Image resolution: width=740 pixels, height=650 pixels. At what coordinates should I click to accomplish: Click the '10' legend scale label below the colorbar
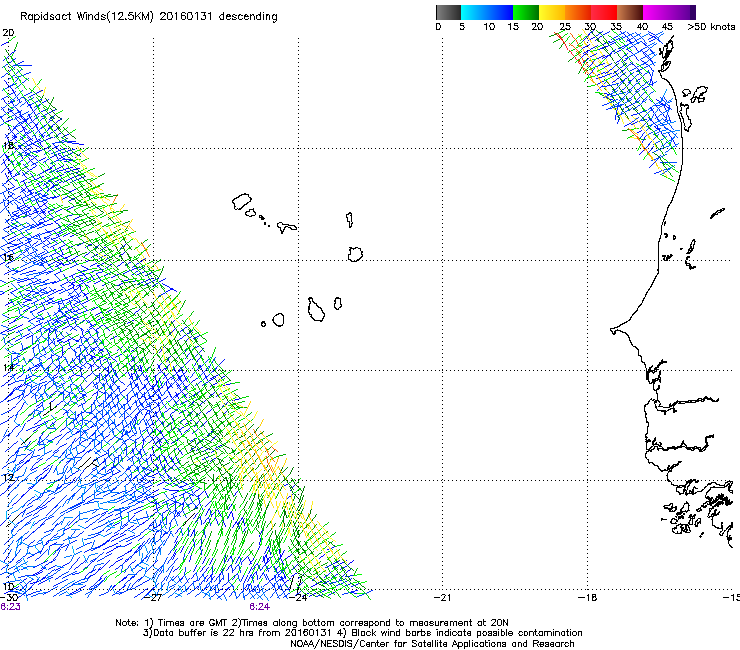(x=489, y=27)
